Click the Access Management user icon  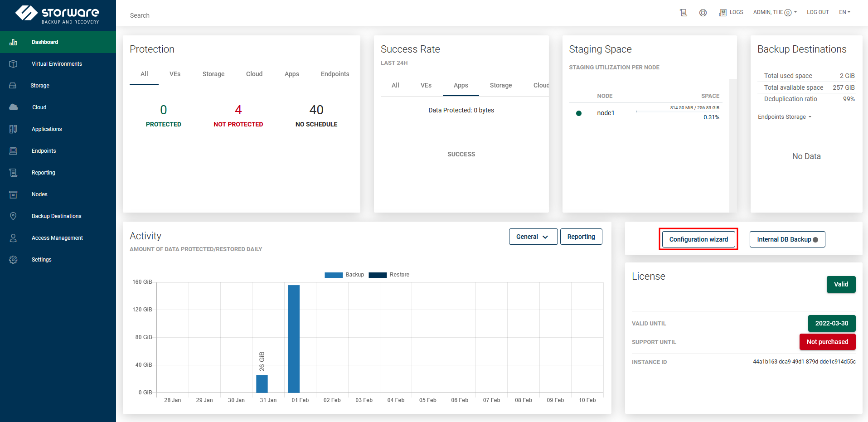point(13,238)
